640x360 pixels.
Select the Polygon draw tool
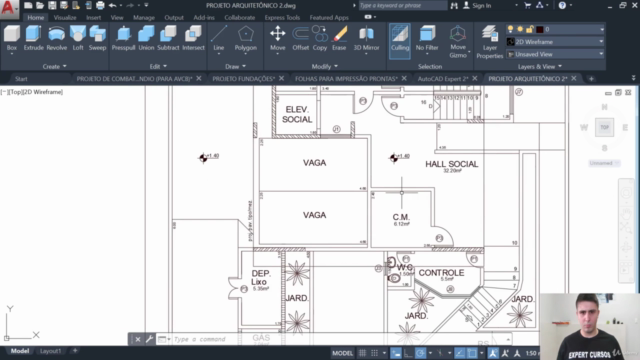246,39
